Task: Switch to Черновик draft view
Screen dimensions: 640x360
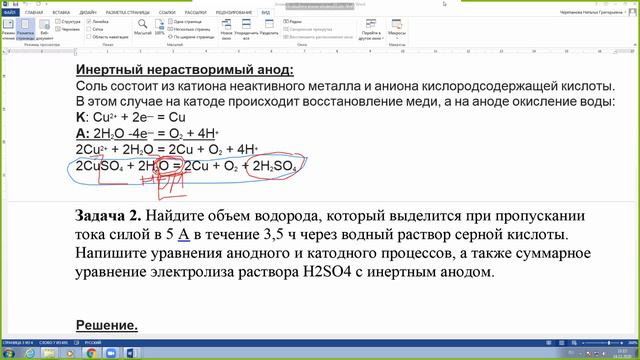Action: coord(68,29)
